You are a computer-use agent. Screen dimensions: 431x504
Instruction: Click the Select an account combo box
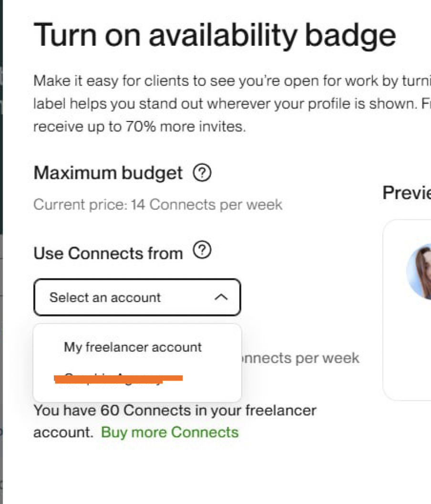pyautogui.click(x=137, y=297)
